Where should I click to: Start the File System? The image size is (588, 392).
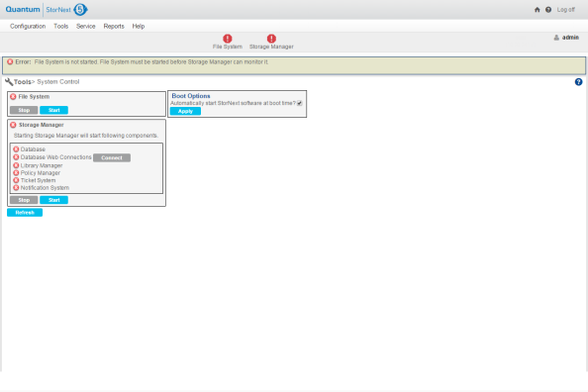(54, 110)
